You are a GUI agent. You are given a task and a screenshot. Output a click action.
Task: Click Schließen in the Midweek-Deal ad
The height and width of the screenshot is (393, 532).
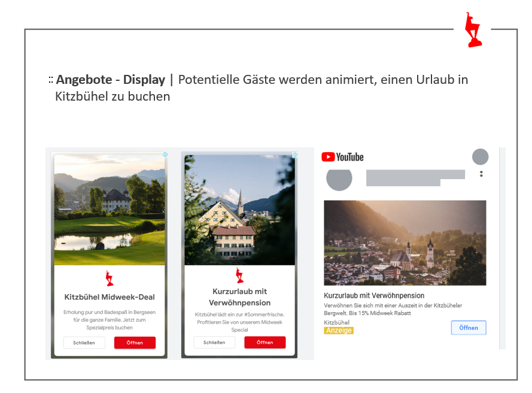pos(84,343)
